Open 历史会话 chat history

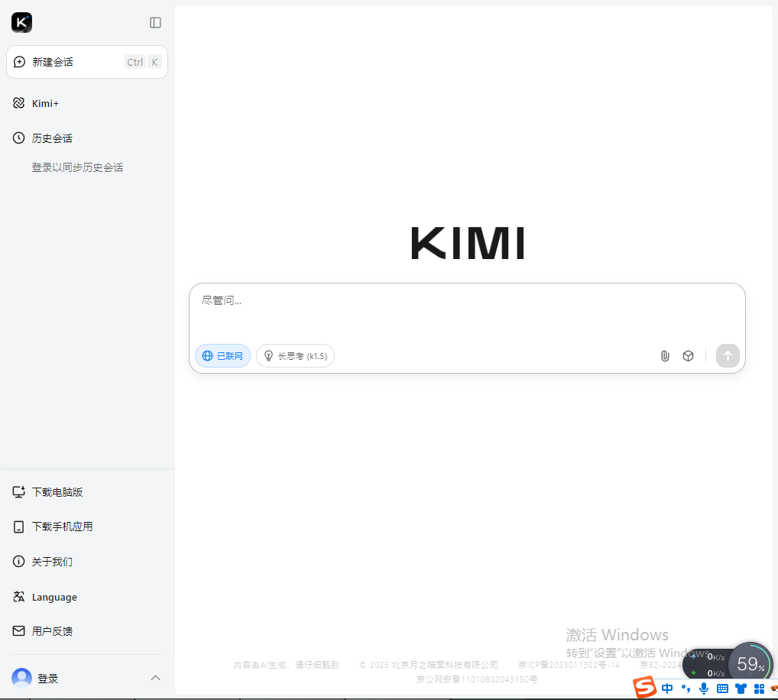52,138
